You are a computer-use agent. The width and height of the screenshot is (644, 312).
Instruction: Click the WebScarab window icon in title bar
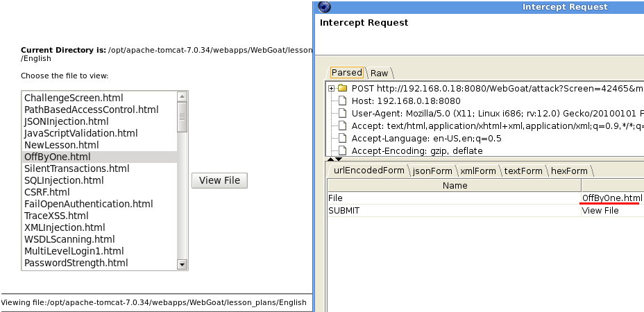pyautogui.click(x=324, y=7)
